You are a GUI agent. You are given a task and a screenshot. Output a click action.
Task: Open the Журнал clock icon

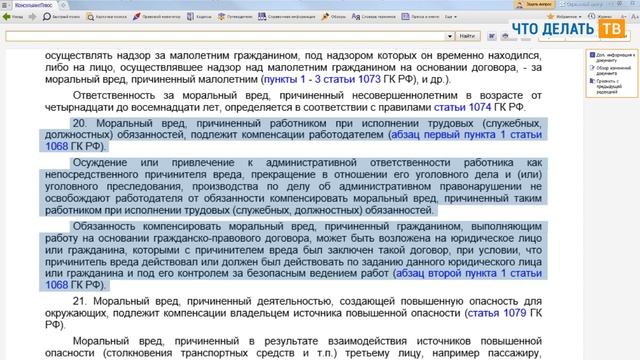[592, 16]
